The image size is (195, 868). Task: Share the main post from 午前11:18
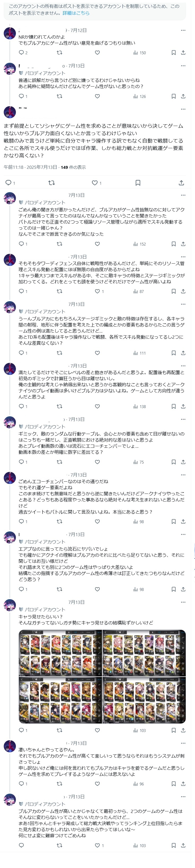pyautogui.click(x=181, y=183)
